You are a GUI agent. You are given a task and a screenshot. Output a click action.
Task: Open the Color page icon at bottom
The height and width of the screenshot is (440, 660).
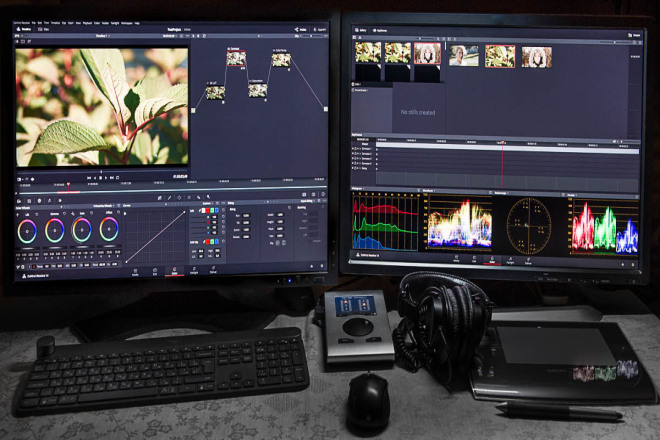174,271
